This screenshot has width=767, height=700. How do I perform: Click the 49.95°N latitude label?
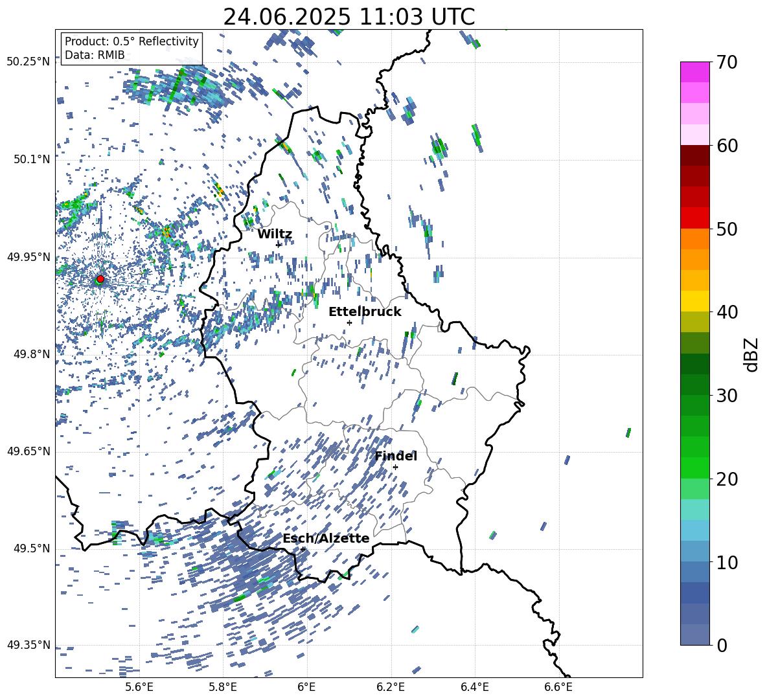coord(29,257)
